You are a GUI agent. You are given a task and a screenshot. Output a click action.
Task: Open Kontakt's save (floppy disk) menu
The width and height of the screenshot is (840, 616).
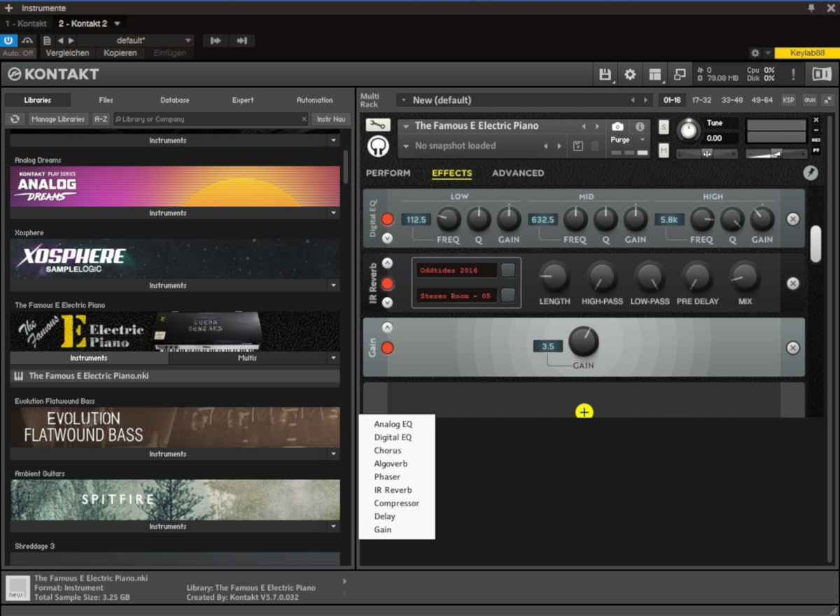pyautogui.click(x=605, y=74)
